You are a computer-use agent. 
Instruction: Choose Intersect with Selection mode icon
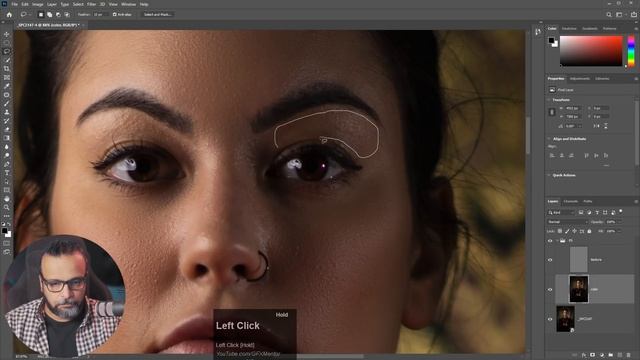pos(67,14)
